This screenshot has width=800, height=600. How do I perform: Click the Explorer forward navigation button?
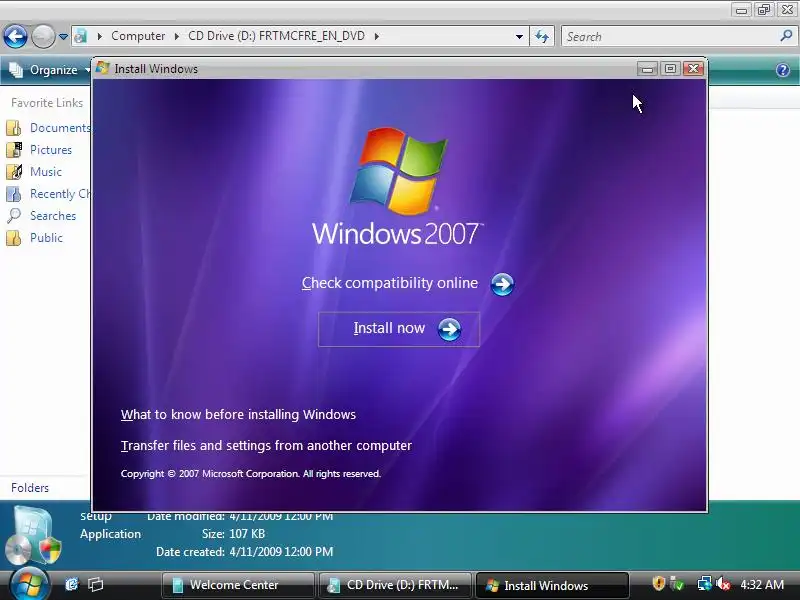[43, 36]
